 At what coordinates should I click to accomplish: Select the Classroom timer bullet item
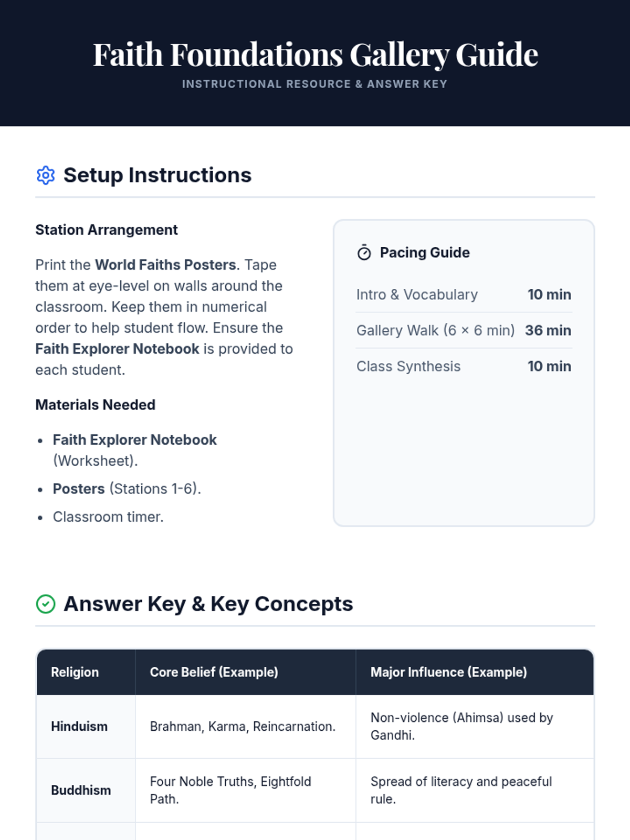(108, 517)
